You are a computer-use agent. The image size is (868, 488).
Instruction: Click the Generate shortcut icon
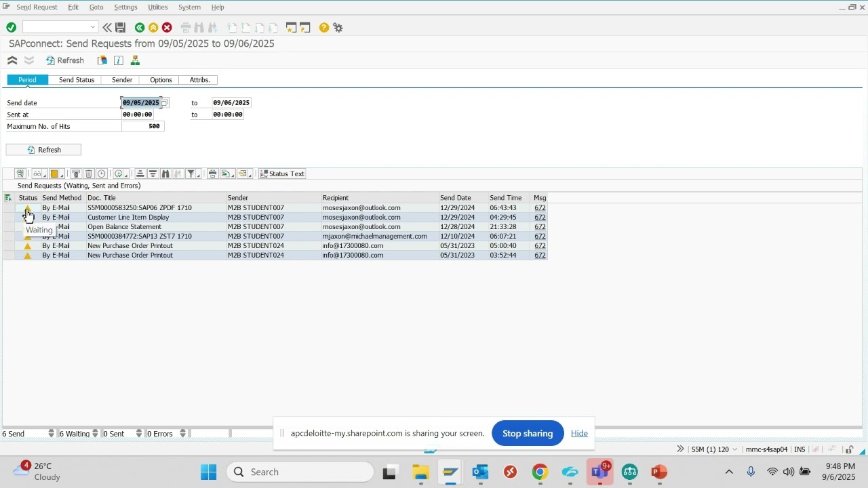305,28
